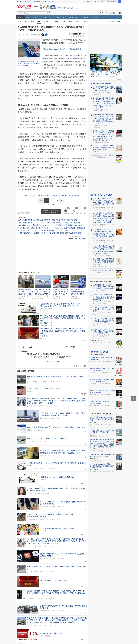Screen dimensions: 138x644
Task: Click the magnifier search icon beside keyword box
Action: click(49, 13)
